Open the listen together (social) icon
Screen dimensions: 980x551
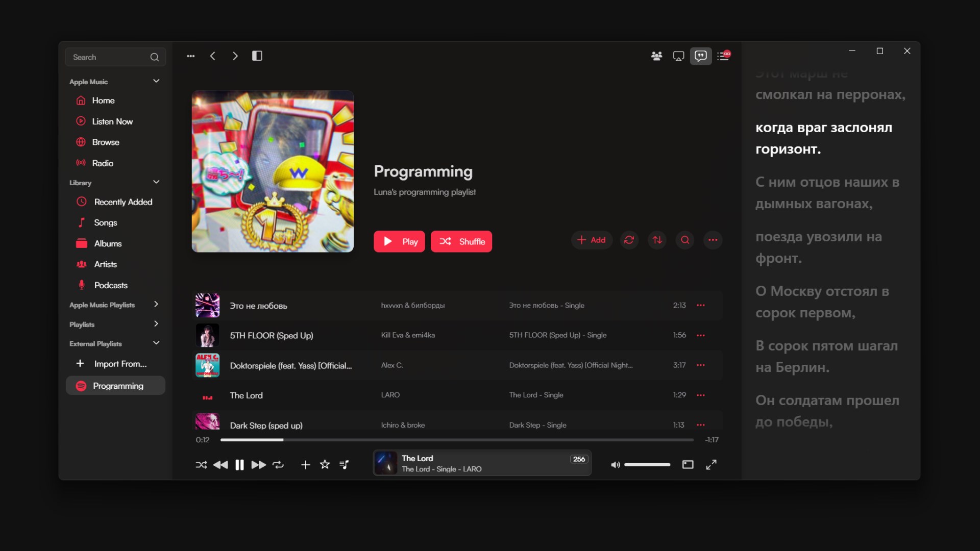point(656,56)
